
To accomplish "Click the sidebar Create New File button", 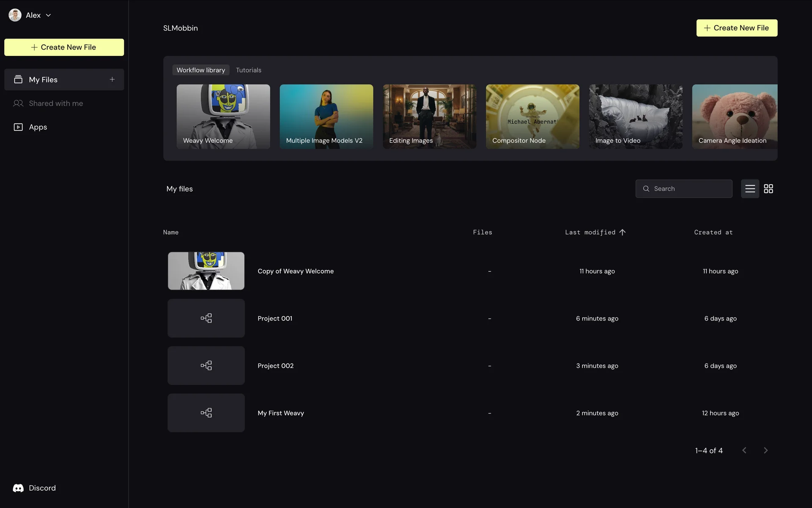I will [x=64, y=47].
